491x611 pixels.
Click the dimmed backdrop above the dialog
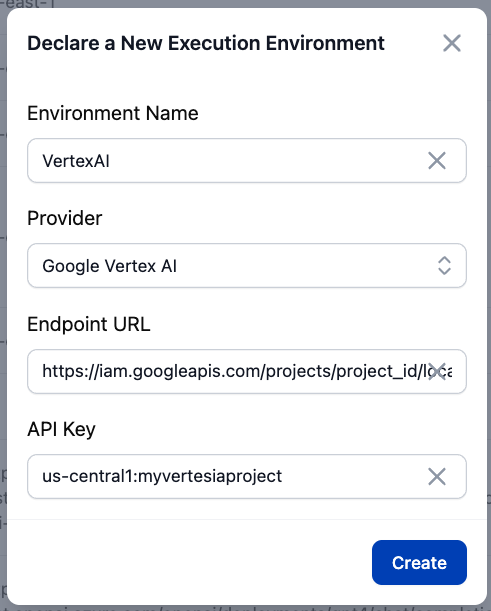[246, 4]
